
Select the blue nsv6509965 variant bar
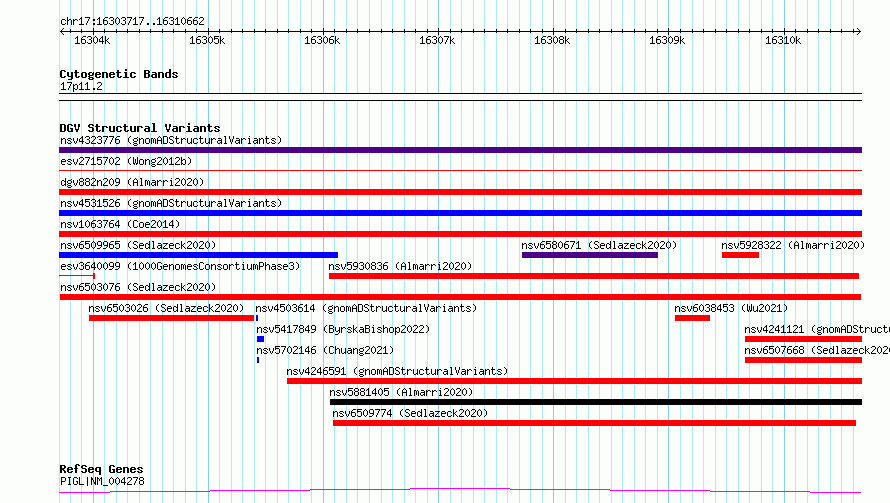[x=199, y=255]
